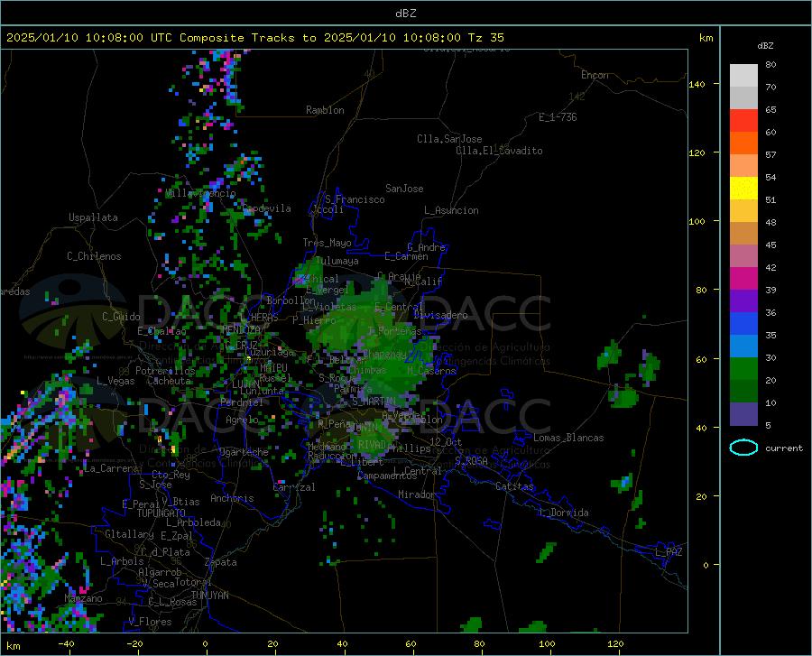This screenshot has width=812, height=656.
Task: Pick the bright green 30 dBZ swatch
Action: coord(743,369)
